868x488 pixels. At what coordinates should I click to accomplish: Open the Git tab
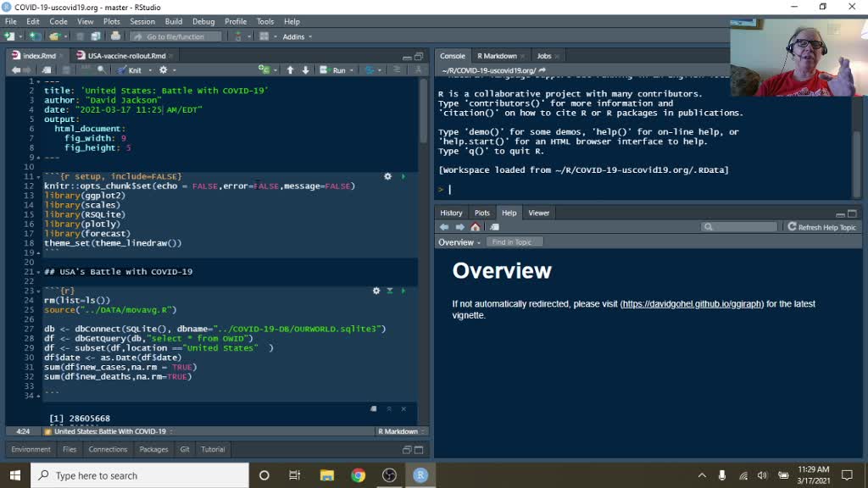click(184, 449)
